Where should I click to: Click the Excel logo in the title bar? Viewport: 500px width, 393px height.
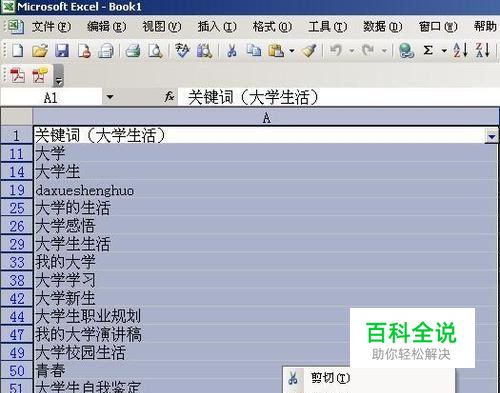8,6
